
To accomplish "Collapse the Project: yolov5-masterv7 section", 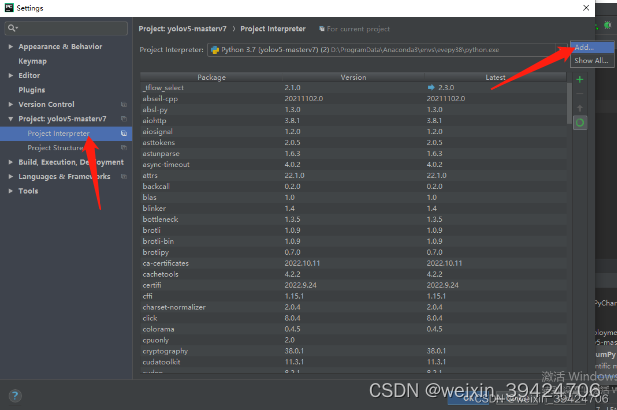I will click(x=11, y=119).
